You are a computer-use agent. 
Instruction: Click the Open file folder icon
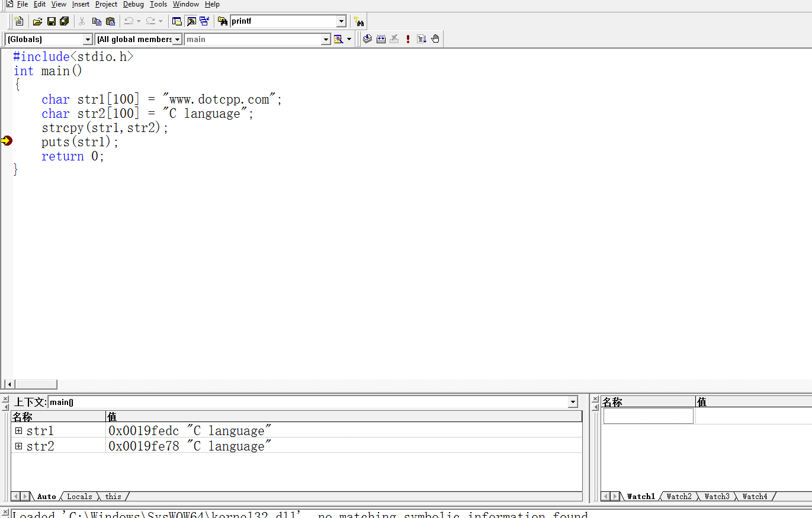(x=37, y=21)
